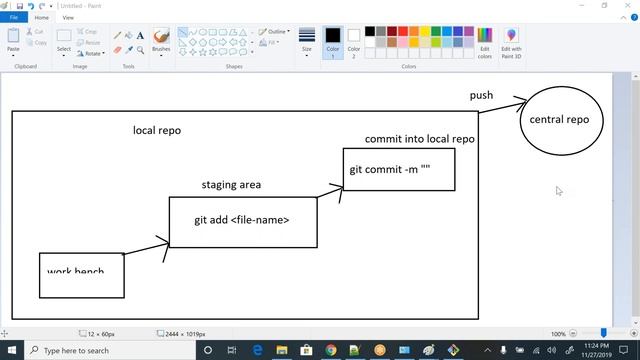This screenshot has height=360, width=640.
Task: Click the Redo arrow in title bar
Action: point(42,6)
